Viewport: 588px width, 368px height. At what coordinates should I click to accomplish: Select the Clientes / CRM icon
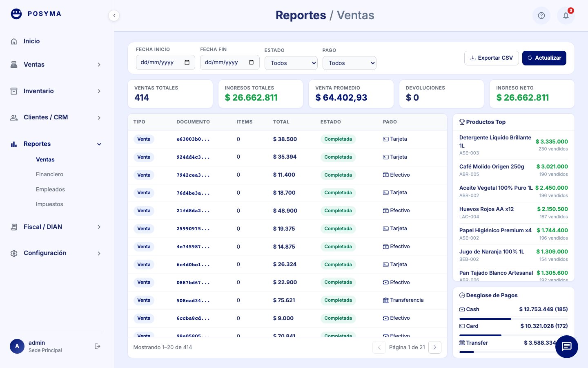pyautogui.click(x=14, y=117)
